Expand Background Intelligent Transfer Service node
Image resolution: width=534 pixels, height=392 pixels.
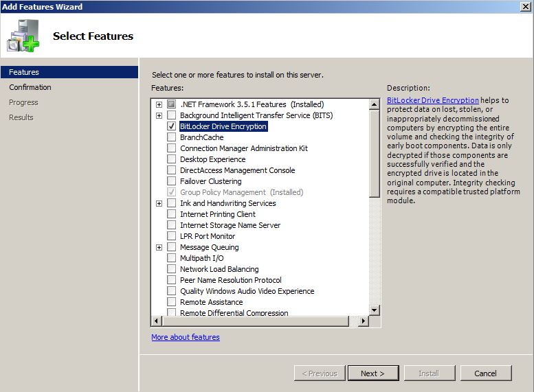pos(159,116)
